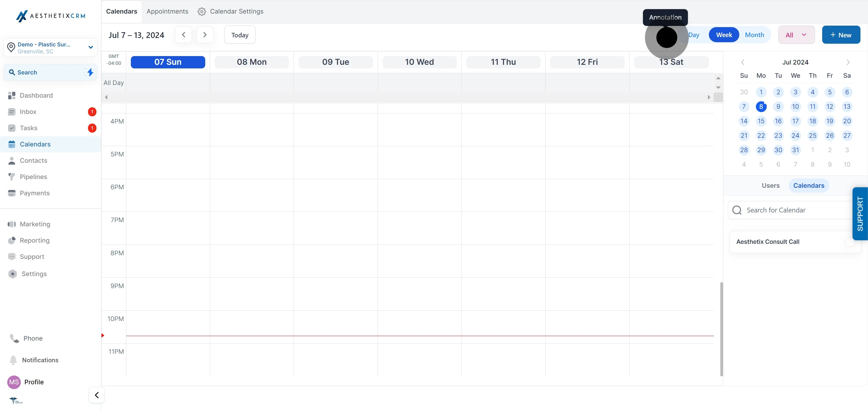Select the Users tab in the side panel
The width and height of the screenshot is (868, 412).
(770, 186)
